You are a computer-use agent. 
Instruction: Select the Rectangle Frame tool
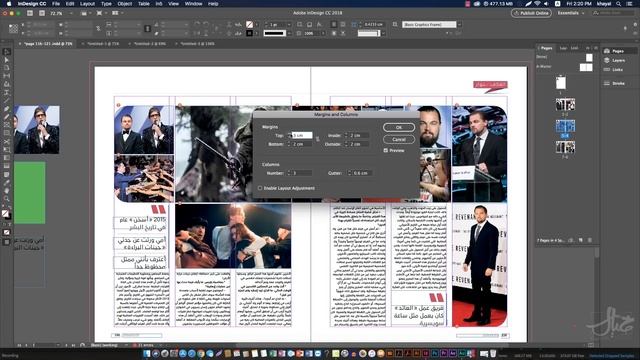[7, 125]
